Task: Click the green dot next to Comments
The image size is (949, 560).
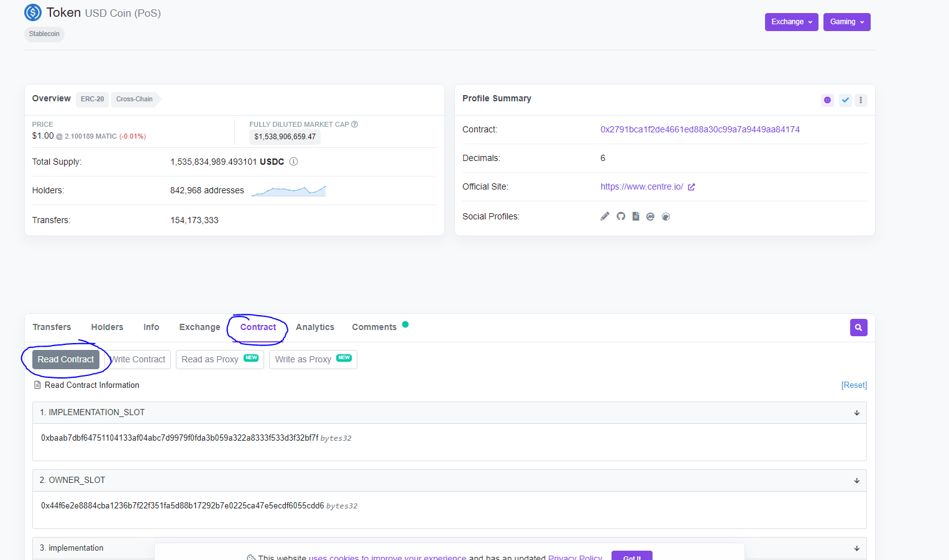Action: [405, 324]
